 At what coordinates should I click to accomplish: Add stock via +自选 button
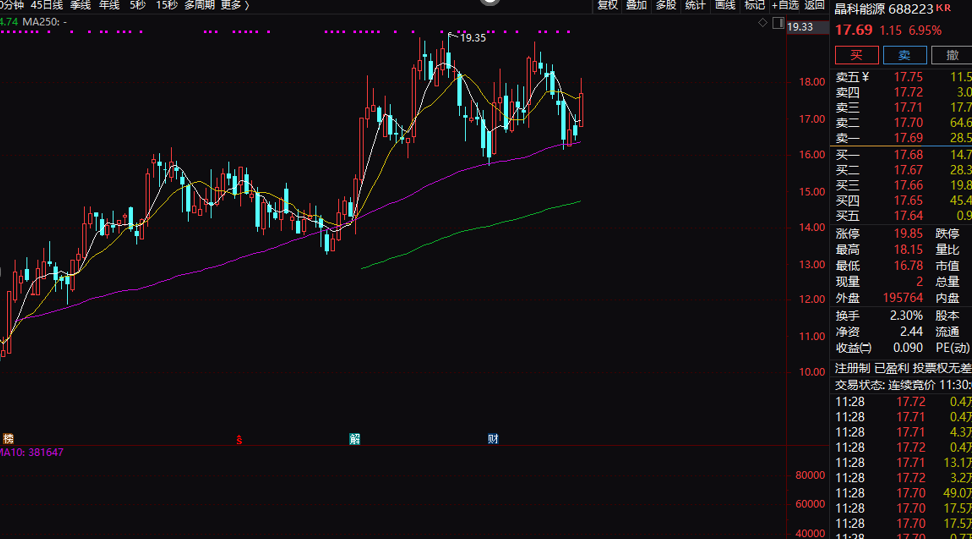[785, 5]
